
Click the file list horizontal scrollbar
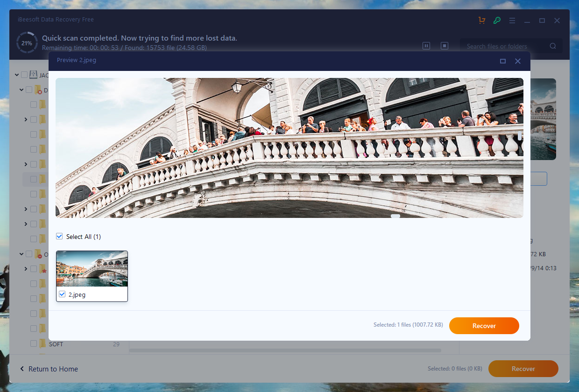(286, 350)
